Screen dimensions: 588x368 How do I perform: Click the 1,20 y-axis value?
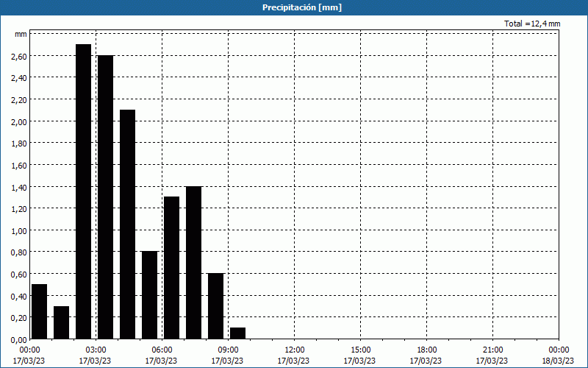pos(19,209)
